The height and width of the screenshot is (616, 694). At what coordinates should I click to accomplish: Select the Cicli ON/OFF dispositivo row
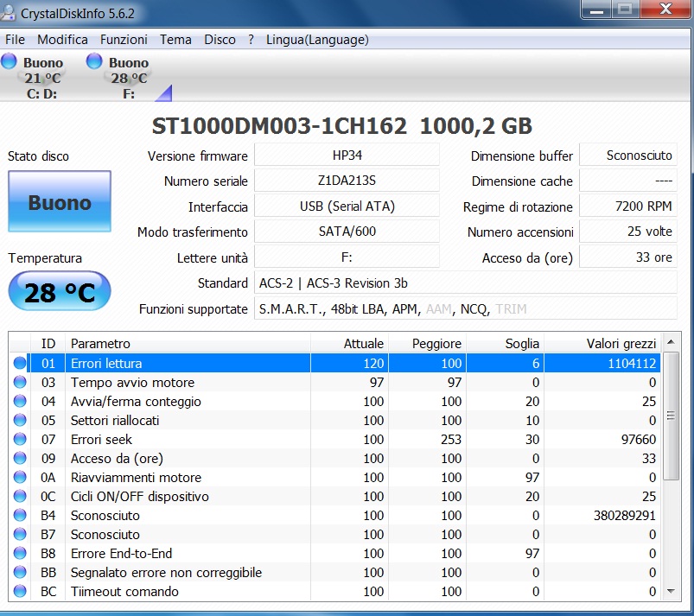coord(335,497)
